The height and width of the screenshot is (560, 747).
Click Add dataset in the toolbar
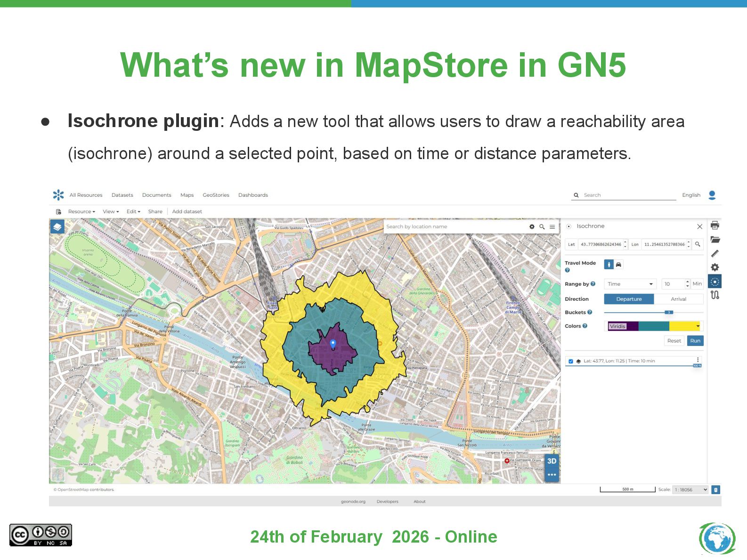pyautogui.click(x=187, y=212)
